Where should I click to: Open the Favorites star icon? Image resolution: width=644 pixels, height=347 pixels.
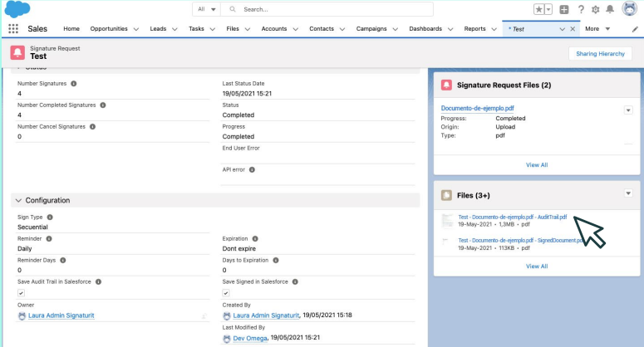point(538,9)
